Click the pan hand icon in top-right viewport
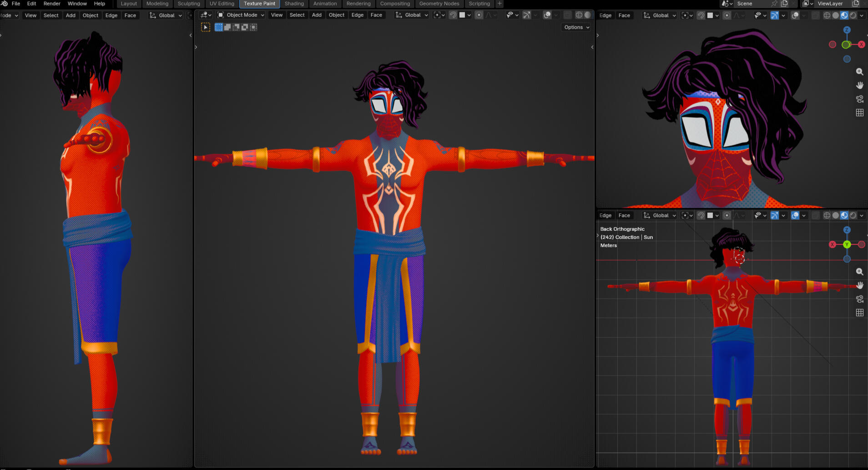This screenshot has width=868, height=470. pos(859,85)
